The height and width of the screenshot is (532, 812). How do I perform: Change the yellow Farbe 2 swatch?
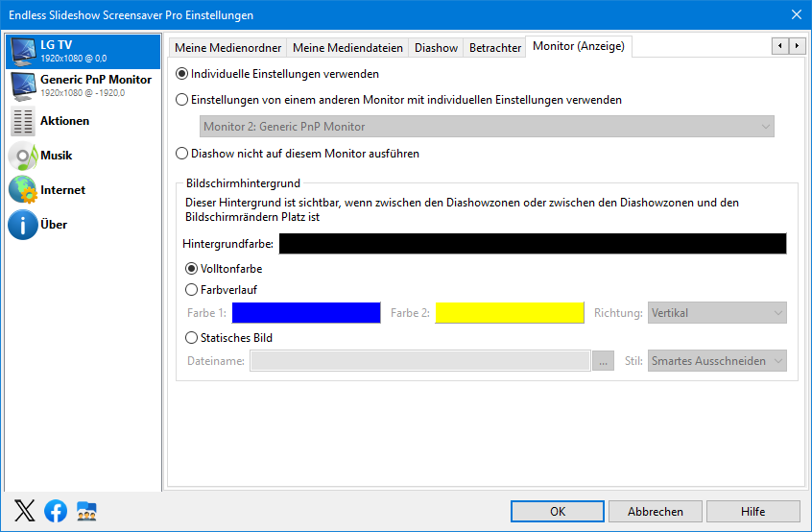click(510, 313)
